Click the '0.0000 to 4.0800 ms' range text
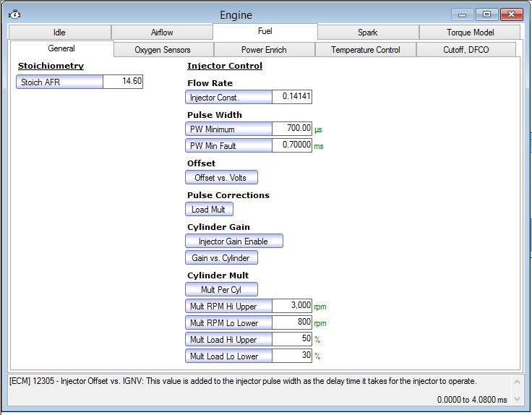The width and height of the screenshot is (532, 415). click(472, 400)
